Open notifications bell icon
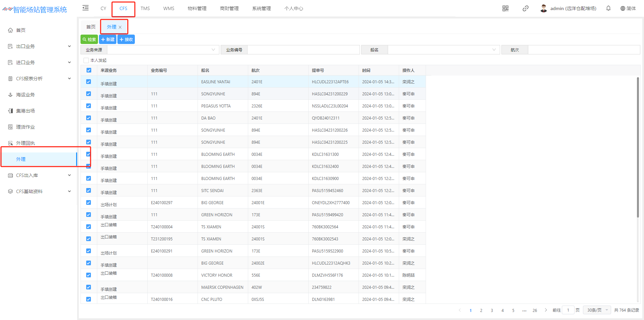 [608, 8]
